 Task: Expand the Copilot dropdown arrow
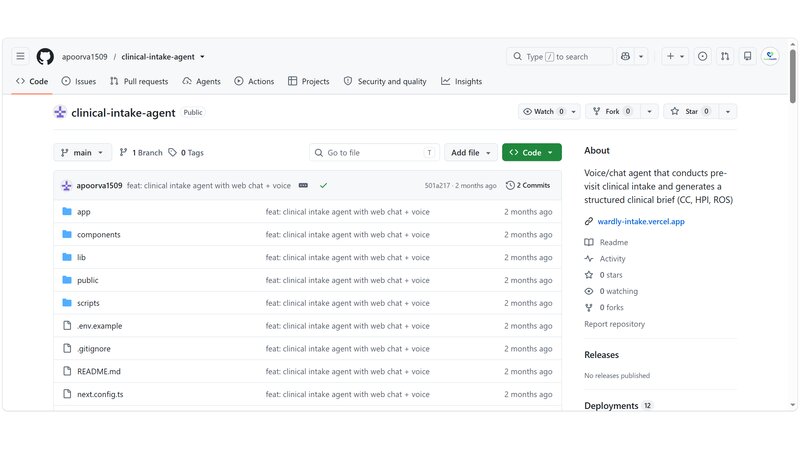coord(641,56)
